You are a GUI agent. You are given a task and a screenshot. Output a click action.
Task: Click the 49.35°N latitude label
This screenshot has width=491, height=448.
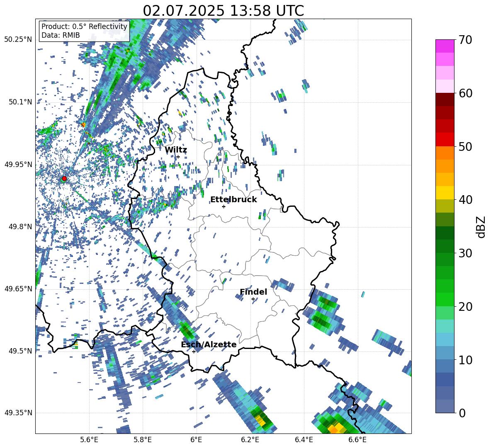(x=18, y=413)
